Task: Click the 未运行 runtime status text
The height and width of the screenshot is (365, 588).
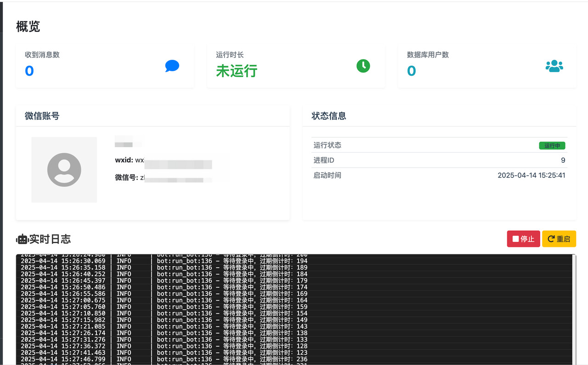Action: click(237, 71)
